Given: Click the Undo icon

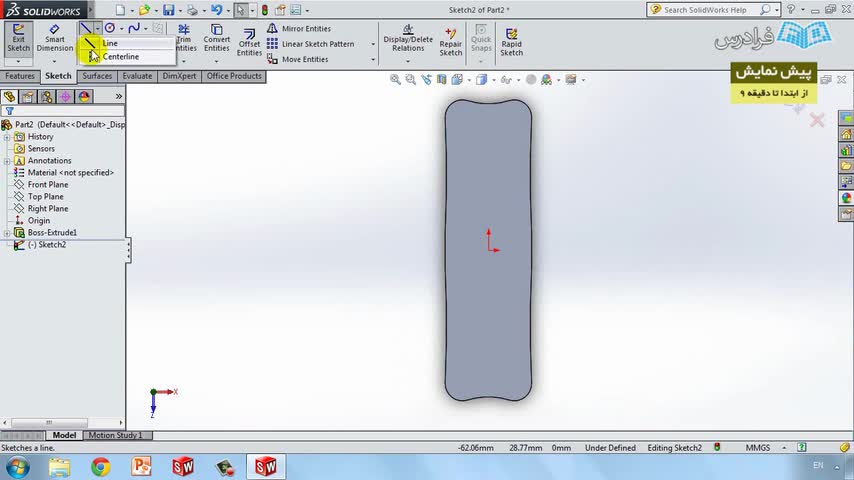Looking at the screenshot, I should pos(216,10).
